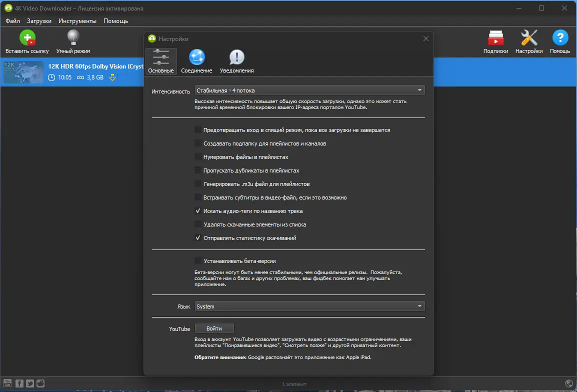Click the 4K Video Downloader title bar icon

(8, 8)
